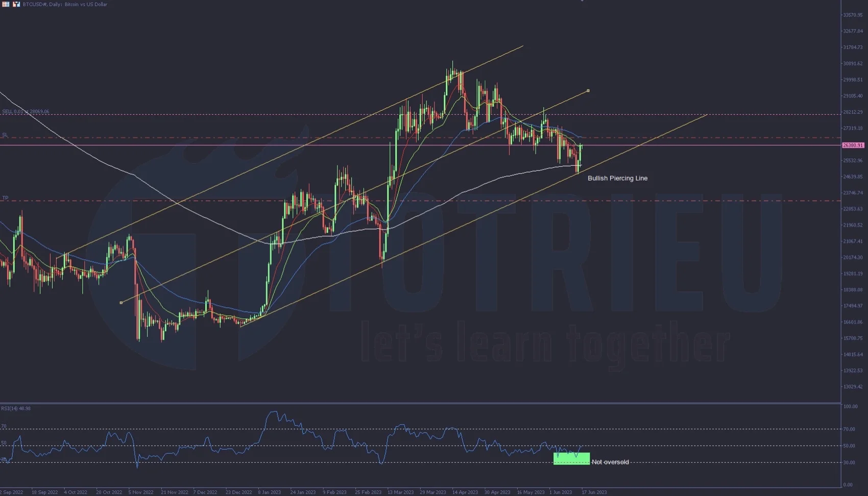868x496 pixels.
Task: Select the square anchor handle on the upper trendline
Action: point(587,90)
